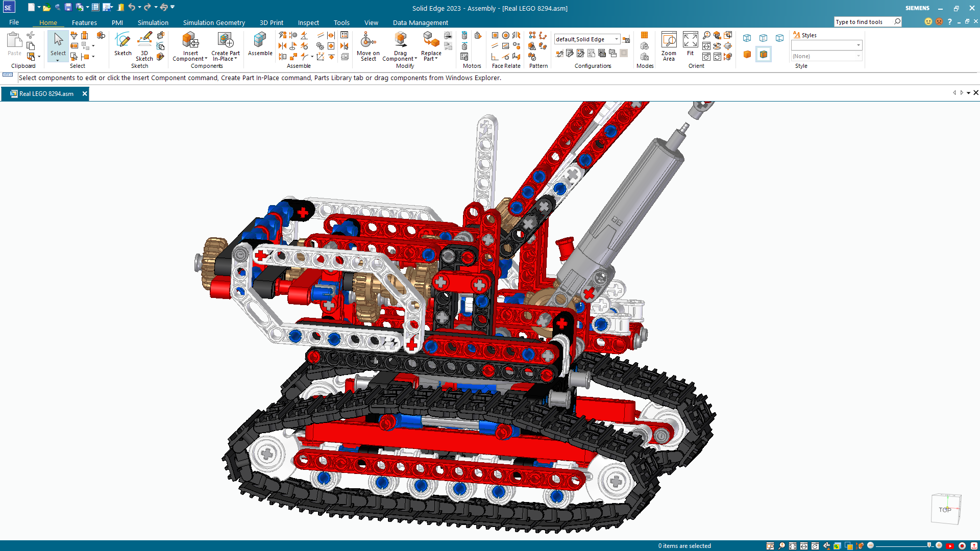Click the Save icon in quick access toolbar
Screen dimensions: 980x551
pyautogui.click(x=68, y=7)
